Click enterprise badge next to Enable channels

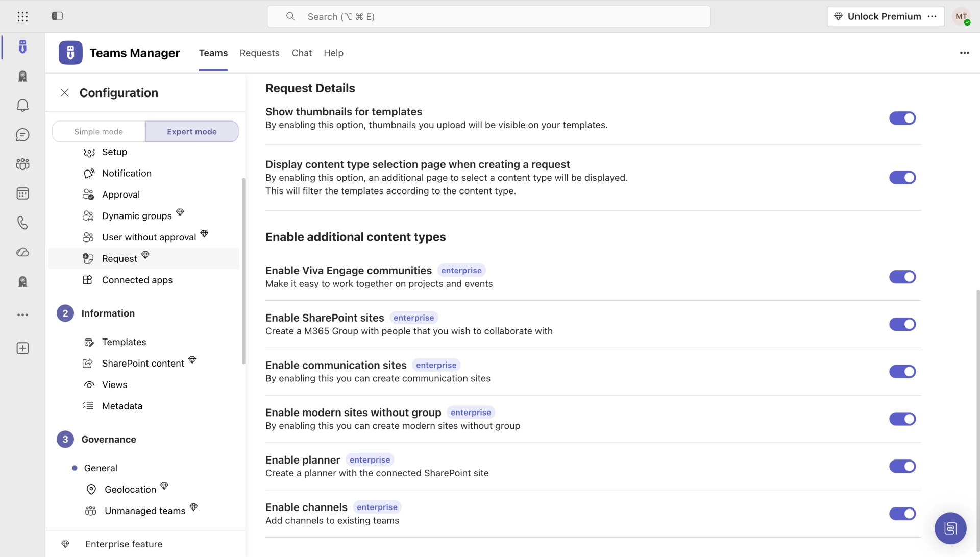click(x=377, y=507)
